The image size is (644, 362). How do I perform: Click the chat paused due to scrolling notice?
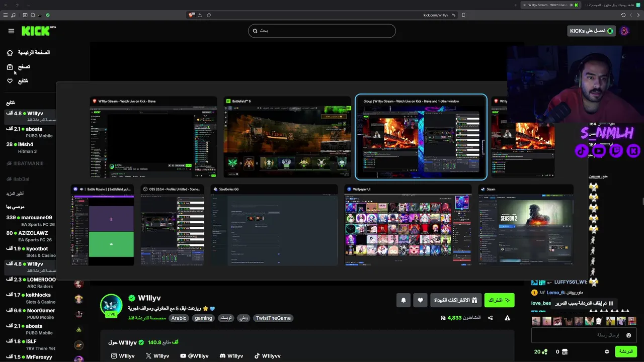[584, 303]
